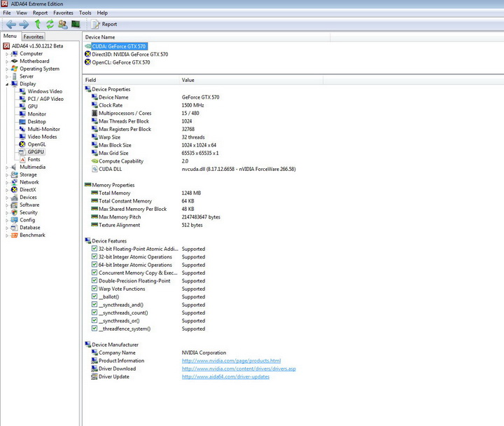Click the Security shield icon
This screenshot has height=426, width=504.
click(x=14, y=213)
